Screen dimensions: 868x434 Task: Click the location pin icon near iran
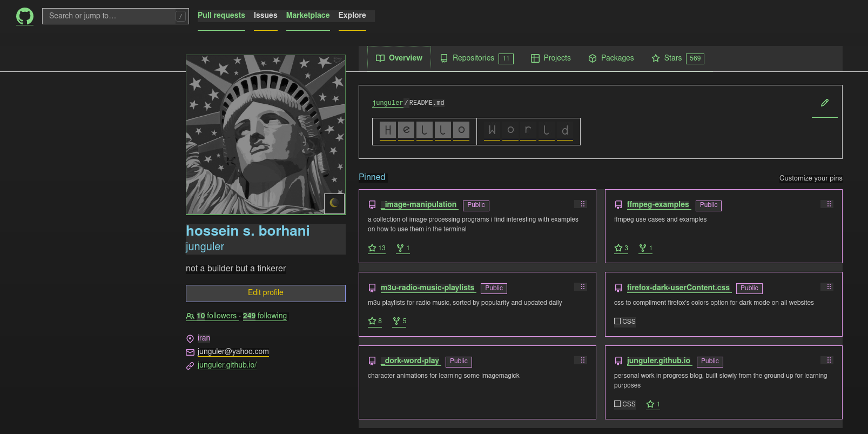pos(190,339)
